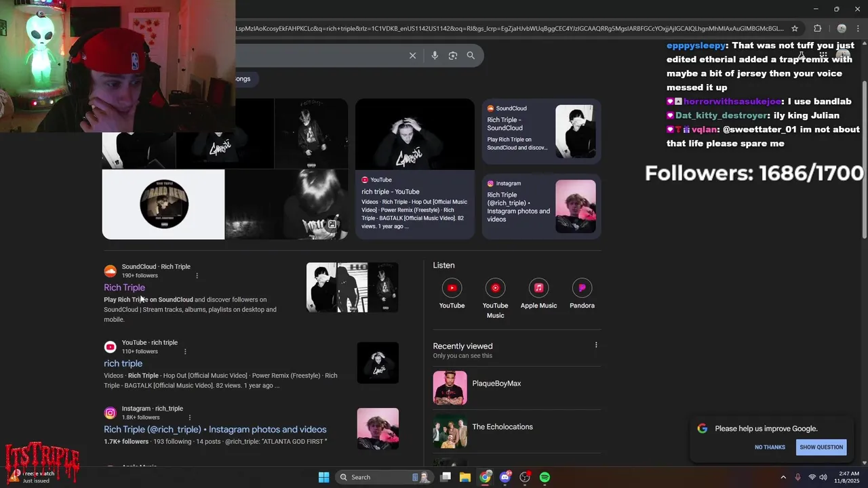Open Windows Start menu
Image resolution: width=868 pixels, height=488 pixels.
[324, 477]
